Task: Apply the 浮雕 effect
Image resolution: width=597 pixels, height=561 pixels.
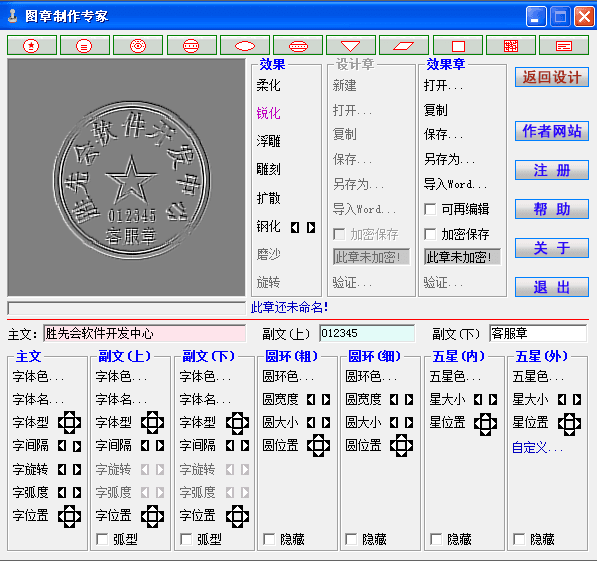Action: point(268,141)
